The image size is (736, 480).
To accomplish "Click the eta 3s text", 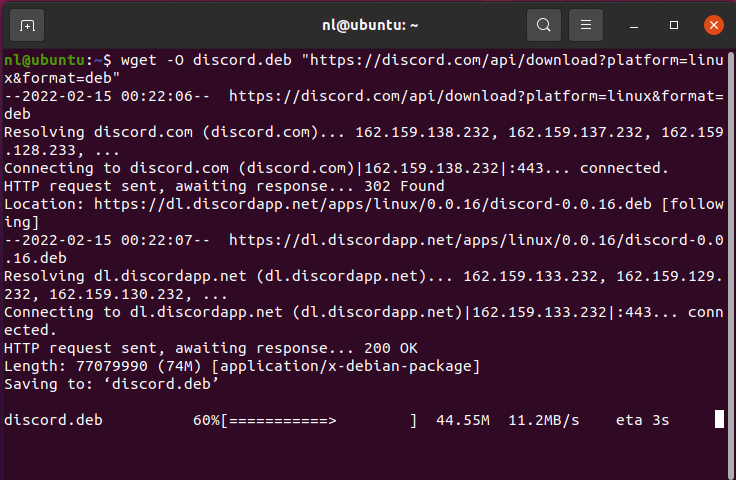I will pos(642,420).
